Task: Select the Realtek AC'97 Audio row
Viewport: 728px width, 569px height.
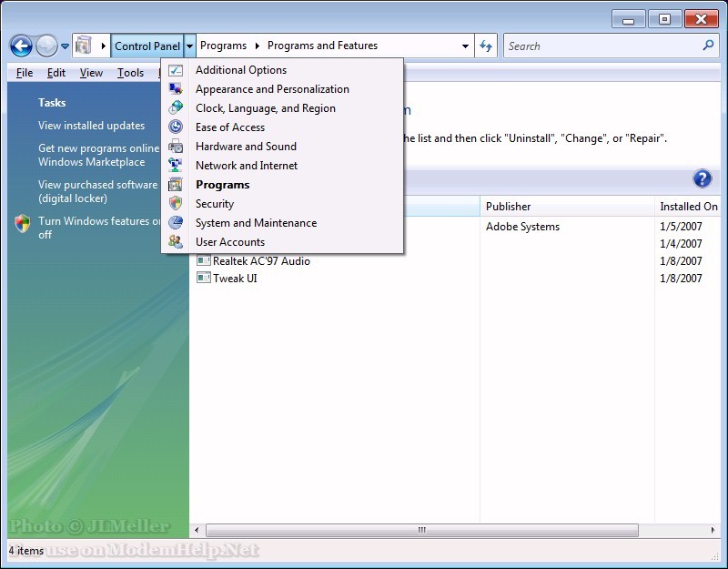Action: (455, 260)
